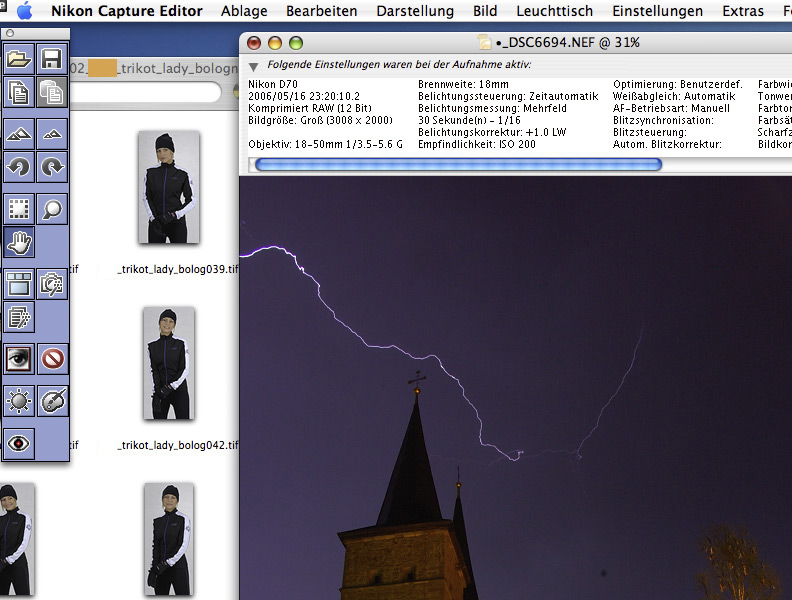Open the Bearbeiten menu
The image size is (792, 600).
321,12
